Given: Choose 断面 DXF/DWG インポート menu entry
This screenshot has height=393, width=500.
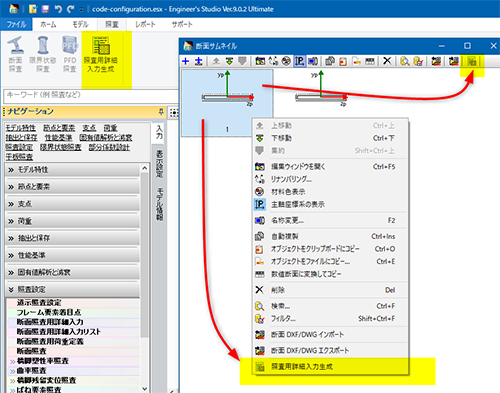Looking at the screenshot, I should click(330, 335).
